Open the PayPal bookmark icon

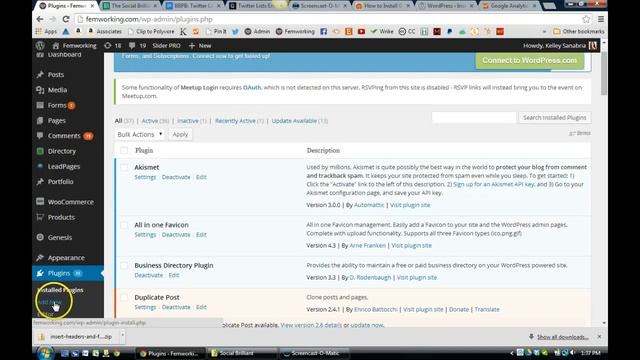[449, 31]
